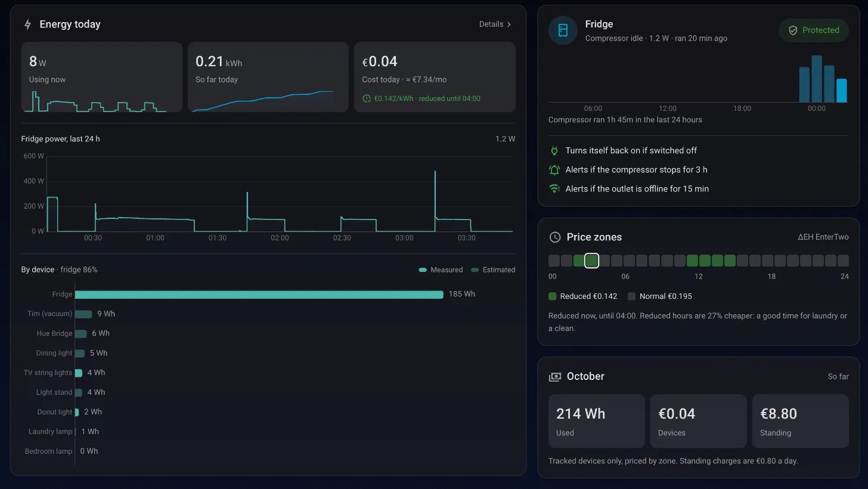Click the plug icon beside auto turn-on rule

(554, 151)
